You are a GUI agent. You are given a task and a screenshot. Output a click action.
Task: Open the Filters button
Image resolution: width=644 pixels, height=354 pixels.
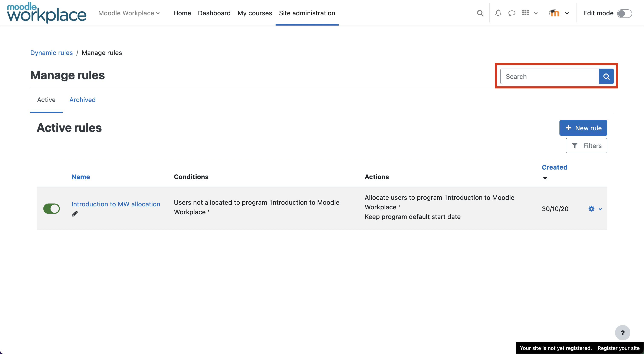pyautogui.click(x=586, y=145)
